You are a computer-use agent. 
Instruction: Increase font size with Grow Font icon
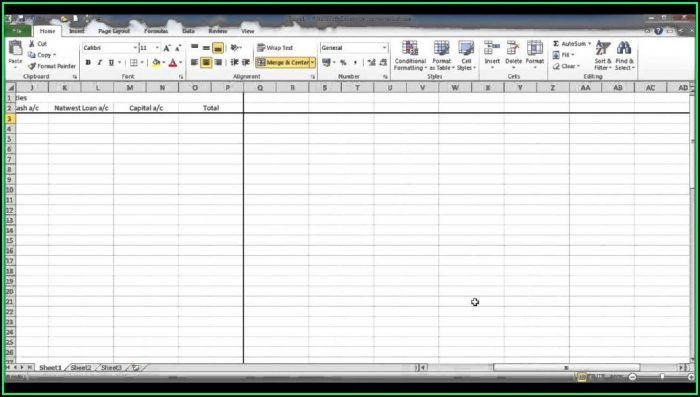tap(167, 48)
